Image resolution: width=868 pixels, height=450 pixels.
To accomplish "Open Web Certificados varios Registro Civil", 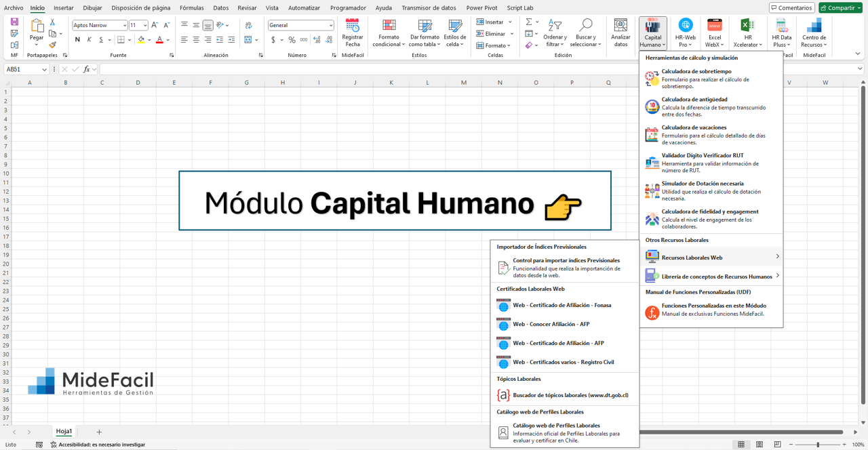I will (564, 363).
